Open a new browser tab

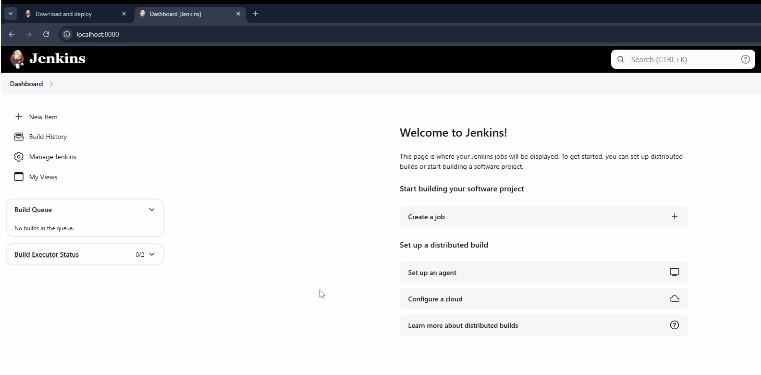click(x=255, y=14)
